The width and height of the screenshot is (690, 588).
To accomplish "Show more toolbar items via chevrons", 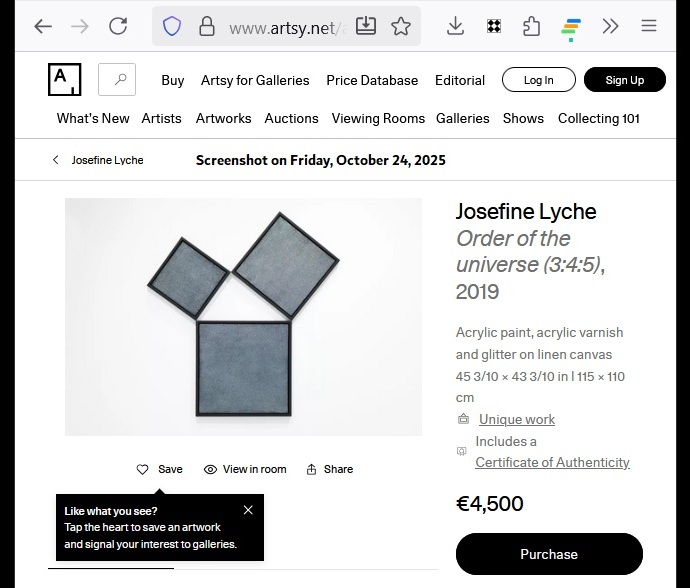I will [610, 26].
